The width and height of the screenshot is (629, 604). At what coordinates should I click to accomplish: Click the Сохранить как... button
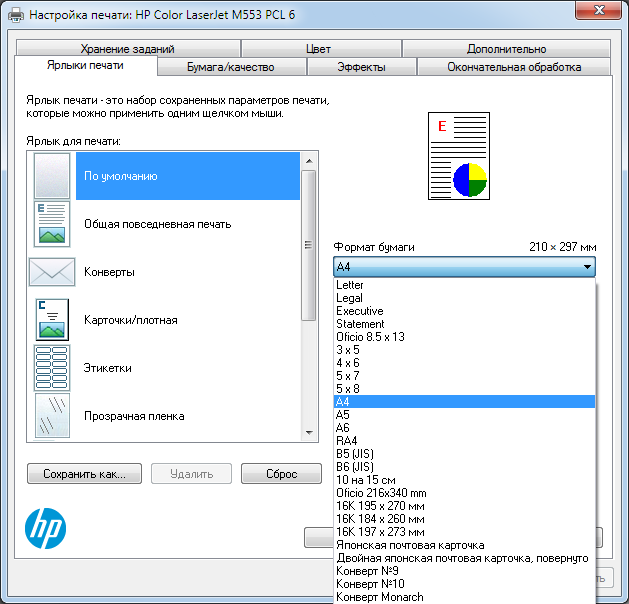[x=84, y=474]
